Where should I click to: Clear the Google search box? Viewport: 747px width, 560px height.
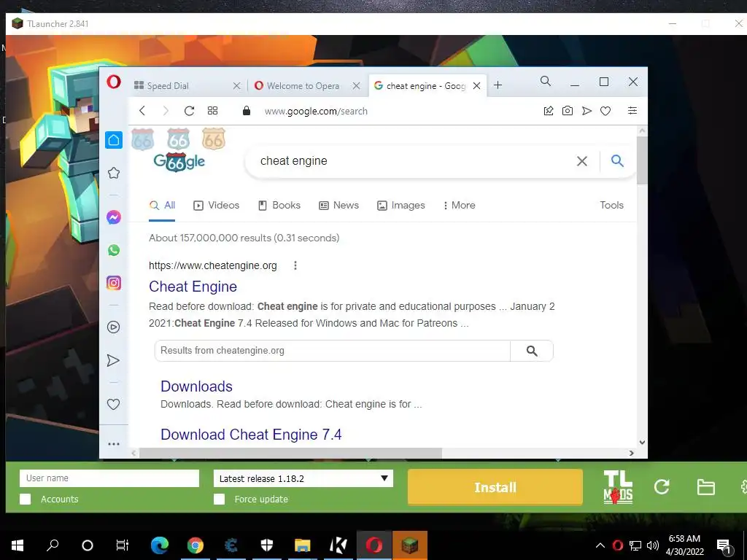[581, 161]
